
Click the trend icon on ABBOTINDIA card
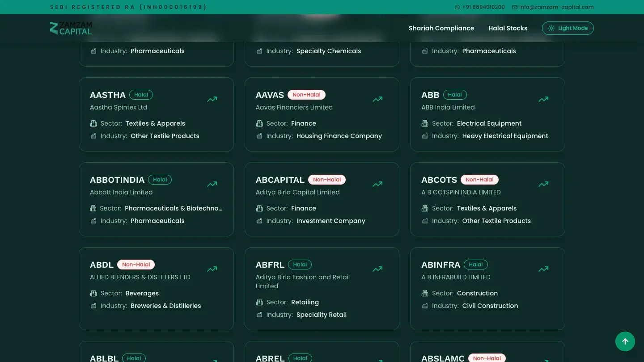click(x=212, y=184)
